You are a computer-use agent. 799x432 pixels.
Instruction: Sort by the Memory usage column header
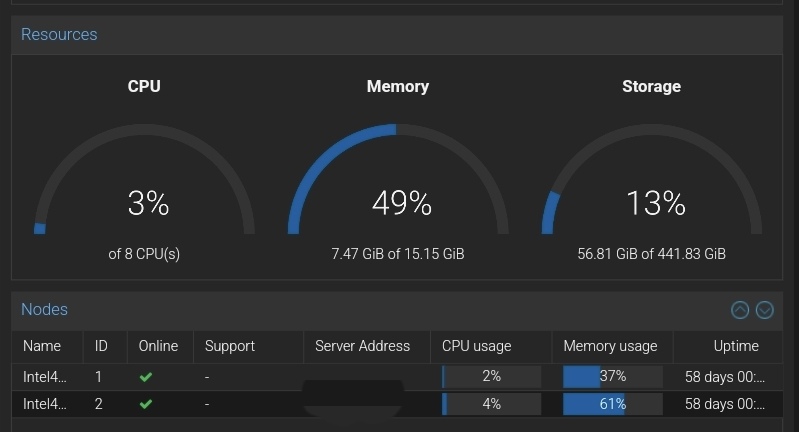point(612,346)
